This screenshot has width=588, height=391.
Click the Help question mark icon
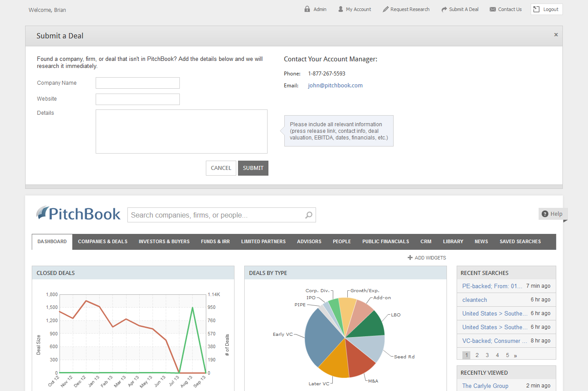[545, 214]
